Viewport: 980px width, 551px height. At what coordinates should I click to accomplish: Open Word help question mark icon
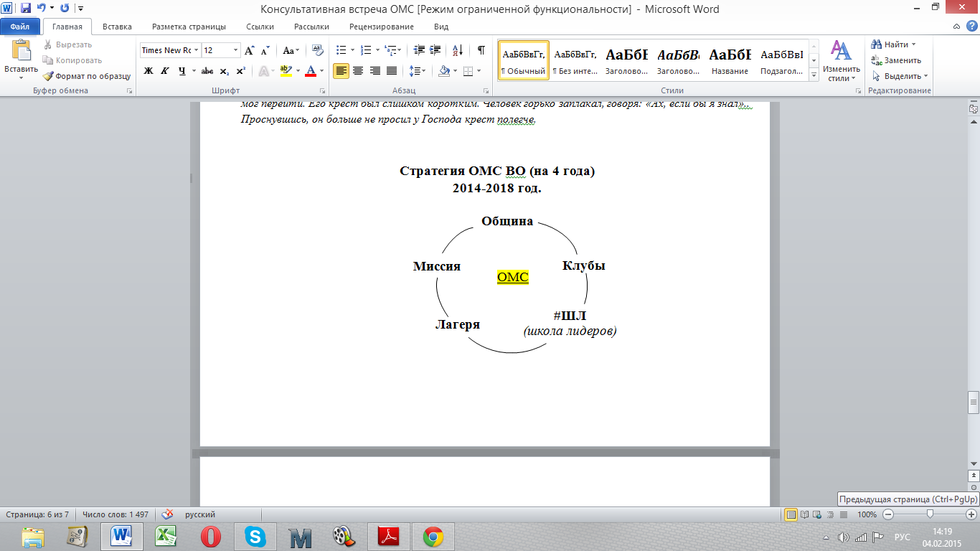tap(971, 27)
